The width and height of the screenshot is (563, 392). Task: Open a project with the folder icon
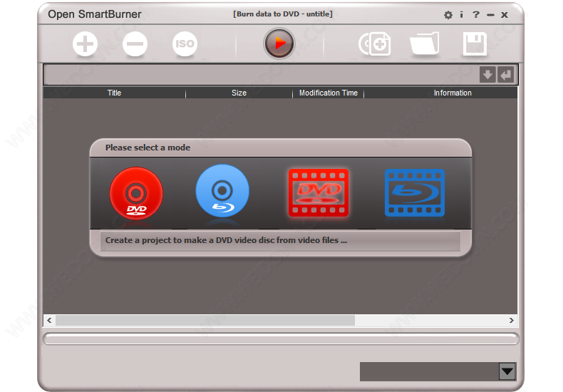click(425, 43)
